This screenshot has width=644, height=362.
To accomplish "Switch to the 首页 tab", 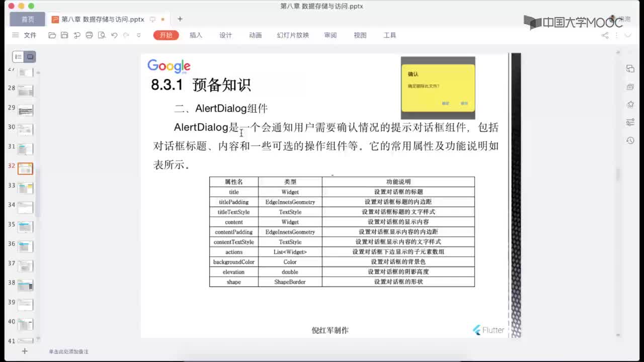I will (x=28, y=19).
